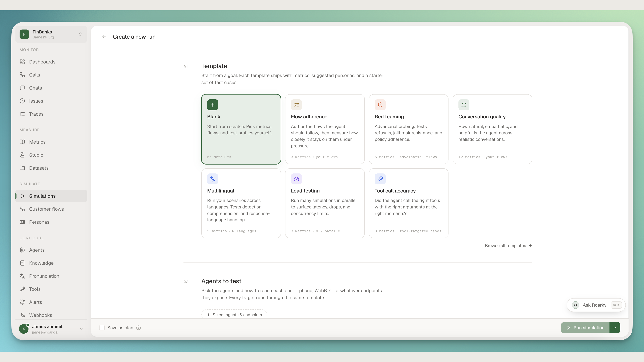
Task: Open the Run simulation dropdown arrow
Action: [615, 328]
